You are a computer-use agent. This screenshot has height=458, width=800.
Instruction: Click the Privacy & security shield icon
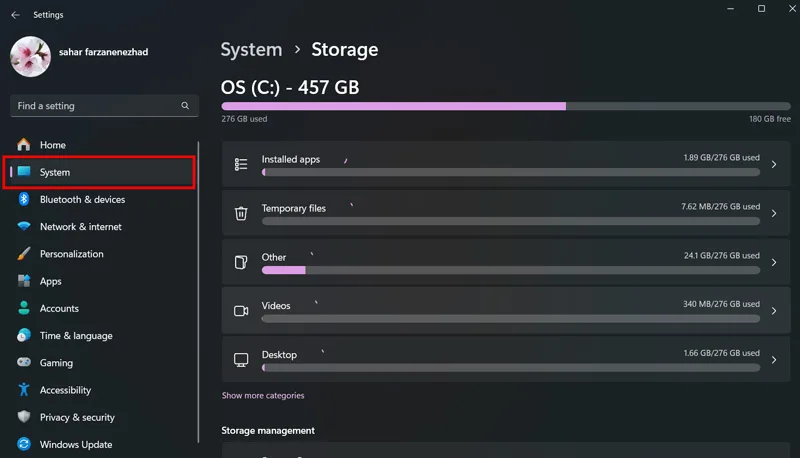click(24, 417)
